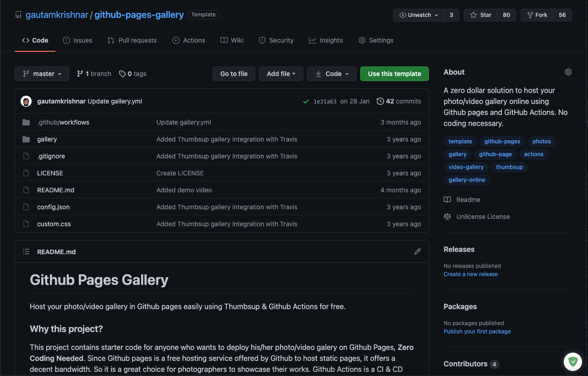Open the gallery folder
This screenshot has width=588, height=376.
coord(47,139)
